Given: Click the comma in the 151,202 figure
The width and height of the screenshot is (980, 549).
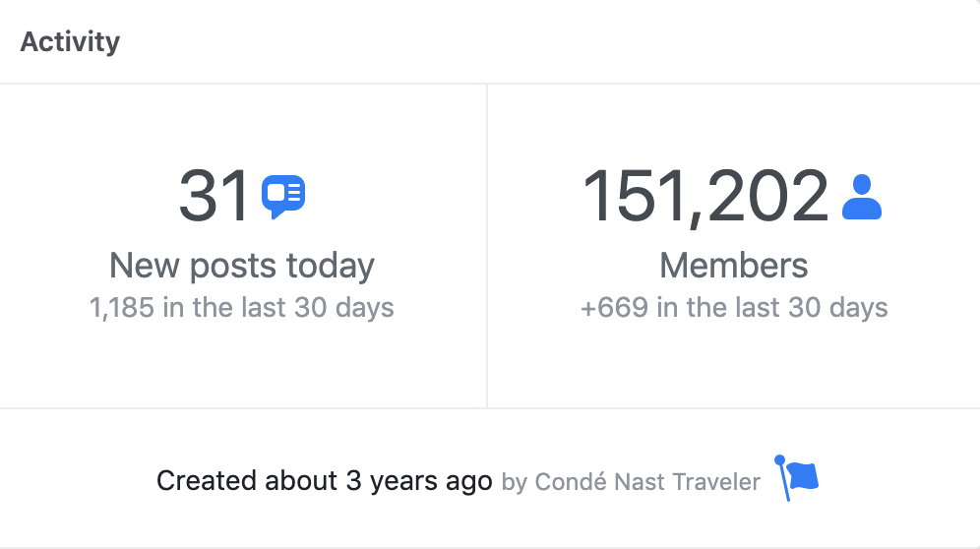Looking at the screenshot, I should click(696, 220).
